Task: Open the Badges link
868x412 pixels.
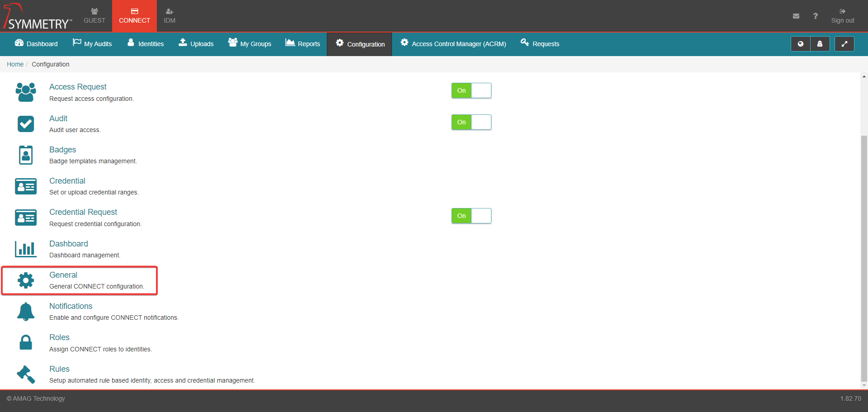Action: (62, 150)
